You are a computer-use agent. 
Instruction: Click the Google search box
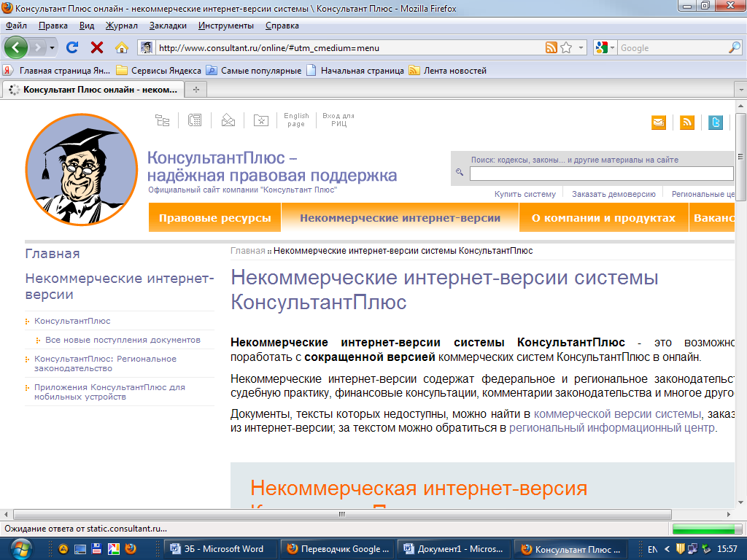[x=673, y=47]
